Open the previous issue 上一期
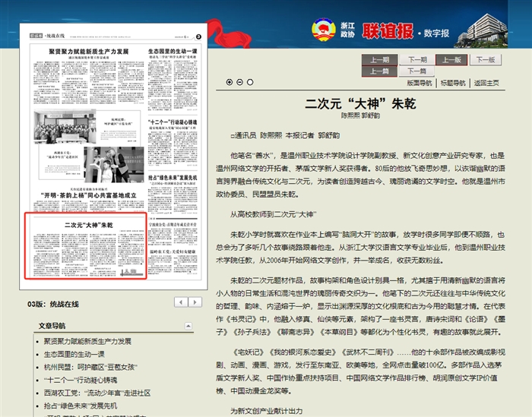This screenshot has width=532, height=417. (x=379, y=60)
